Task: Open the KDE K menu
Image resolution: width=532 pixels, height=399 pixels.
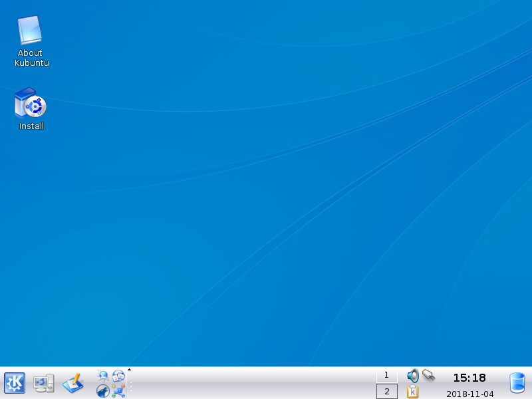Action: coord(15,383)
